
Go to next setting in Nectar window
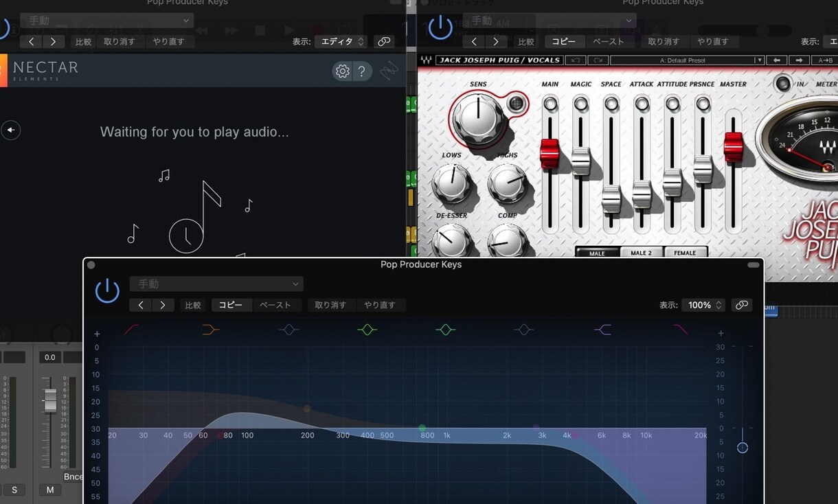click(53, 41)
